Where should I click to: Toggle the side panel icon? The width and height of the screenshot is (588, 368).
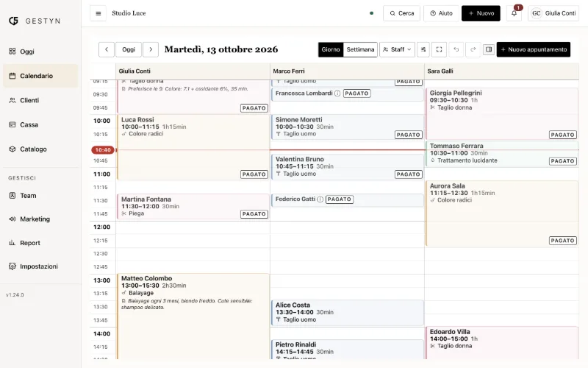click(489, 49)
